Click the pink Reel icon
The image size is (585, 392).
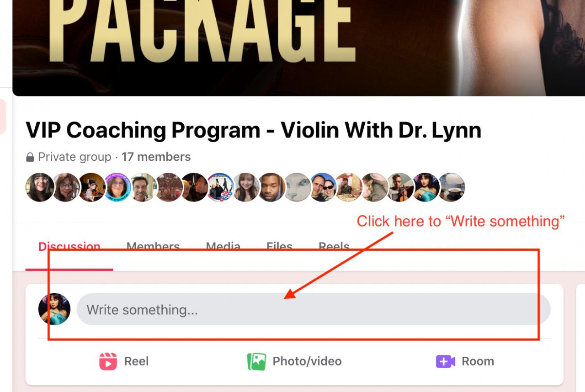pyautogui.click(x=108, y=361)
